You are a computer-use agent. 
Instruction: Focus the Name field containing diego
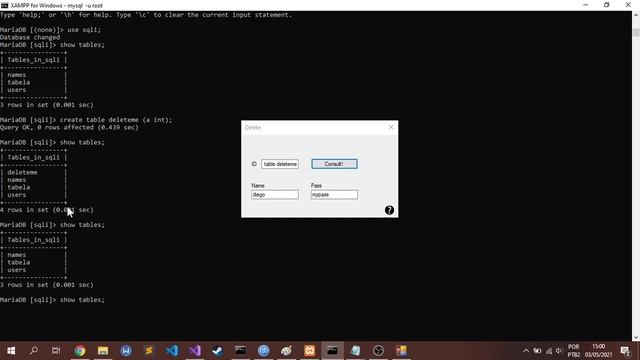click(275, 195)
